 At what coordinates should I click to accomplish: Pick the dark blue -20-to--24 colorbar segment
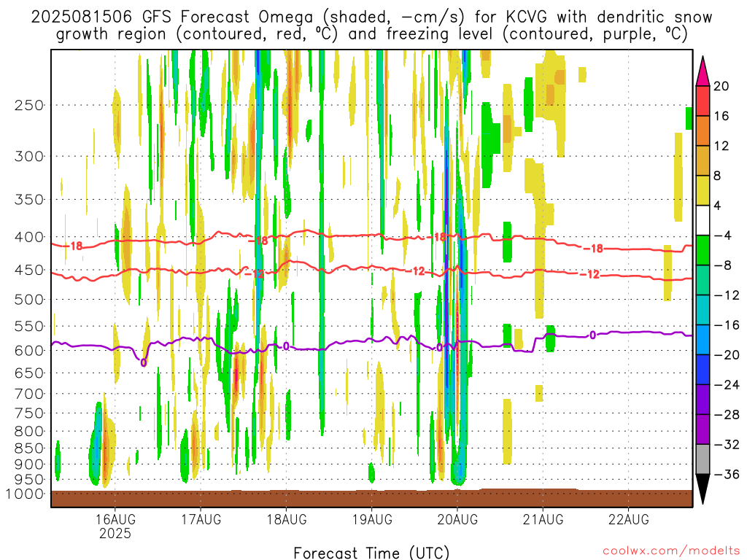[x=703, y=370]
